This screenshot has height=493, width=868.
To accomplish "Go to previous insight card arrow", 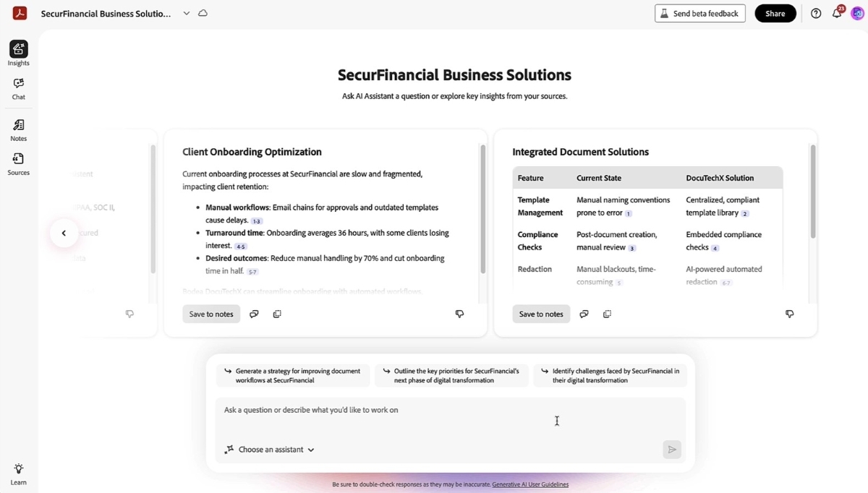I will (64, 233).
